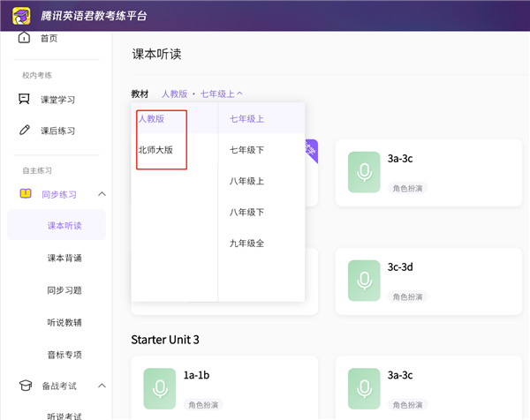Image resolution: width=530 pixels, height=420 pixels.
Task: Click the 同步练习 yellow book icon
Action: [x=24, y=194]
